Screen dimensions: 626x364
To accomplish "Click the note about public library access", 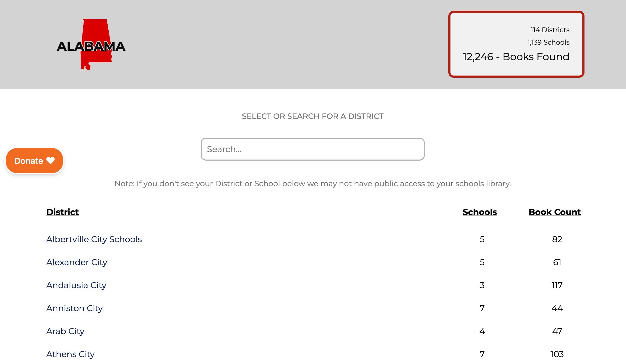I will (313, 183).
